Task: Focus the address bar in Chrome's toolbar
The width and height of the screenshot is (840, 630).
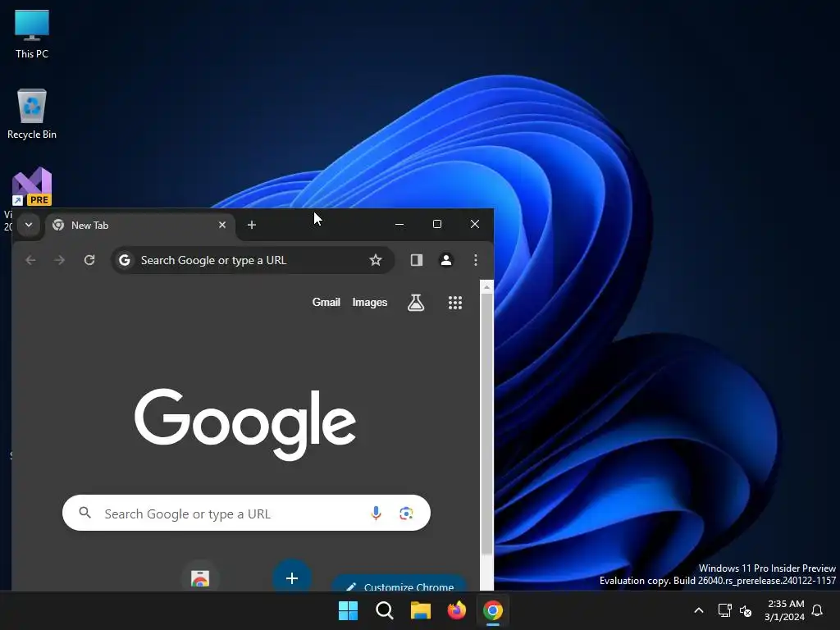Action: [253, 260]
